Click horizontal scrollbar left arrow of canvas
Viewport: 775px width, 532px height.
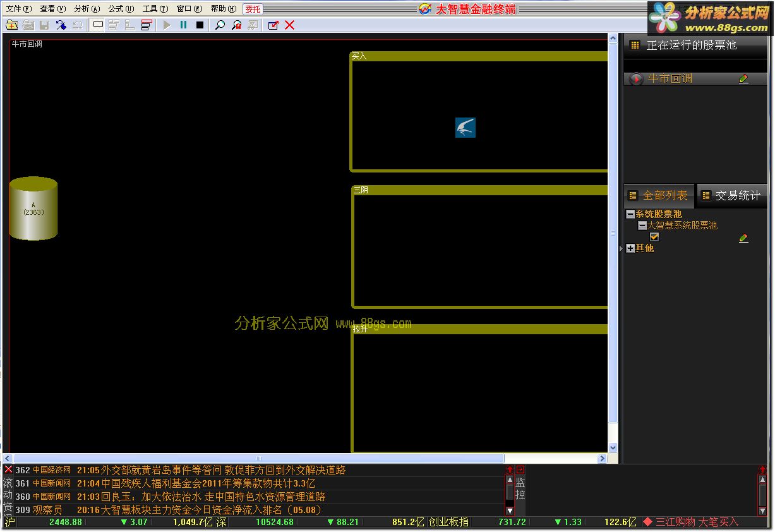(x=7, y=458)
